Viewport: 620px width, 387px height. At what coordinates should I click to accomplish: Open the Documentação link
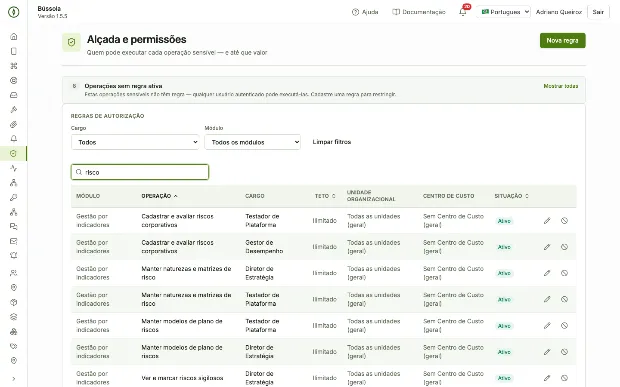[x=419, y=12]
